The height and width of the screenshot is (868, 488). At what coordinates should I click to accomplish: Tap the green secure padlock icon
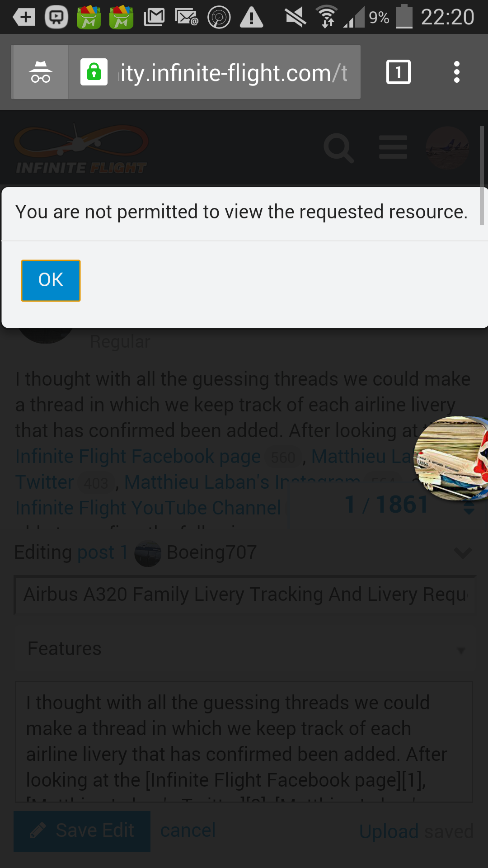point(94,72)
